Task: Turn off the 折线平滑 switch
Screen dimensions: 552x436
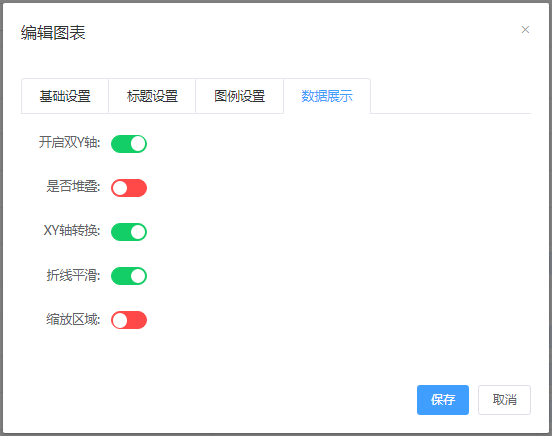Action: point(129,276)
